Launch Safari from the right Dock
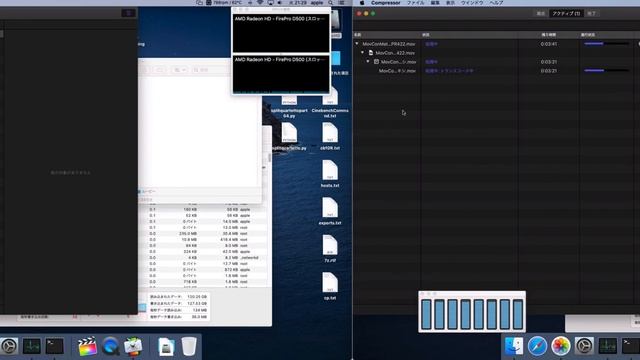 tap(537, 346)
